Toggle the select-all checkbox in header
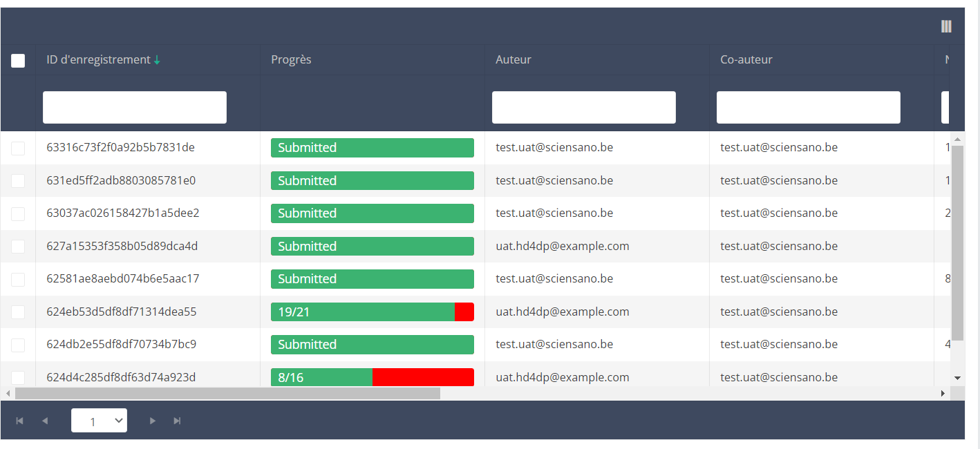Image resolution: width=980 pixels, height=449 pixels. [18, 61]
